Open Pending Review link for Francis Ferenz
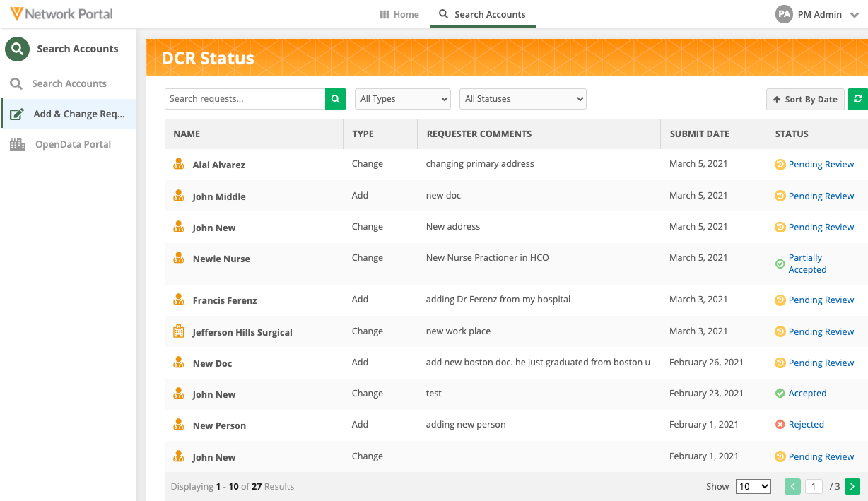Screen dimensions: 868x501 pos(821,300)
